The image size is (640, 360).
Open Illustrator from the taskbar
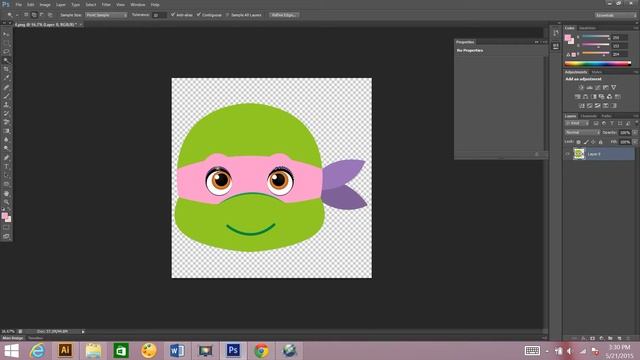[65, 351]
